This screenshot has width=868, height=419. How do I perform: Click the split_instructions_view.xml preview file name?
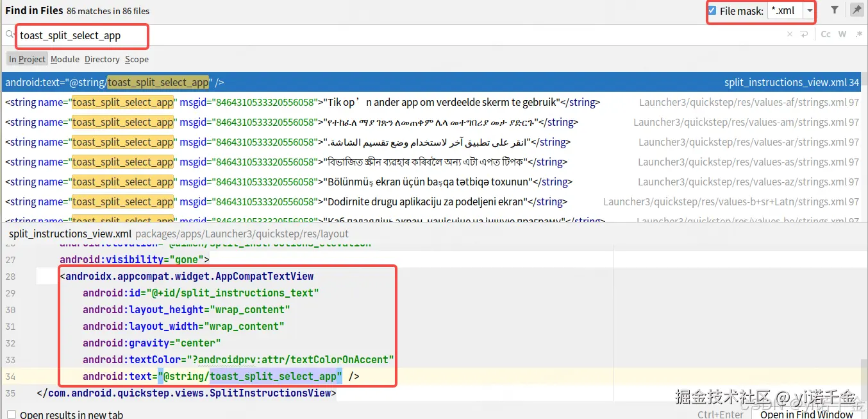pos(71,234)
